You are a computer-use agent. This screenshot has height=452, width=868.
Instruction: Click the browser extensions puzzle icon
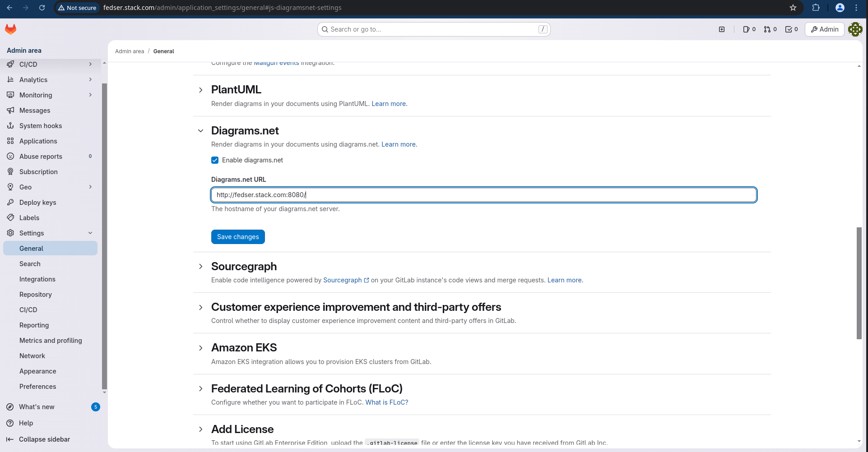click(815, 8)
